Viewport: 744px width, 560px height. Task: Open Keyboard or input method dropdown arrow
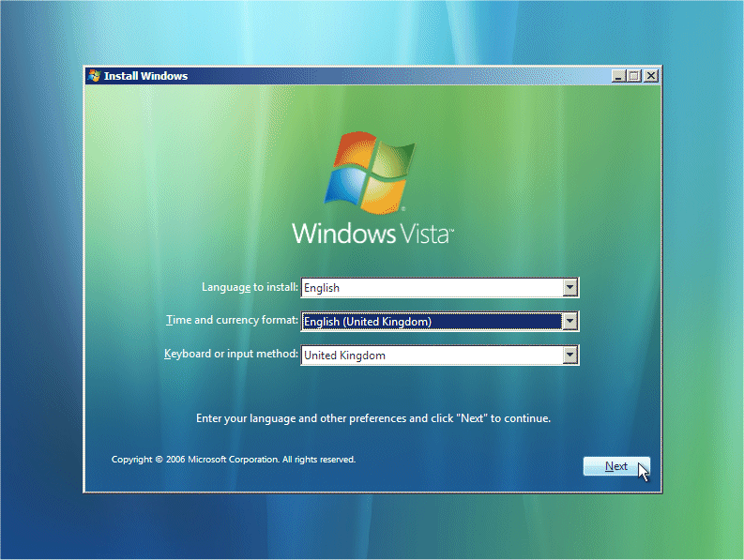pos(569,355)
